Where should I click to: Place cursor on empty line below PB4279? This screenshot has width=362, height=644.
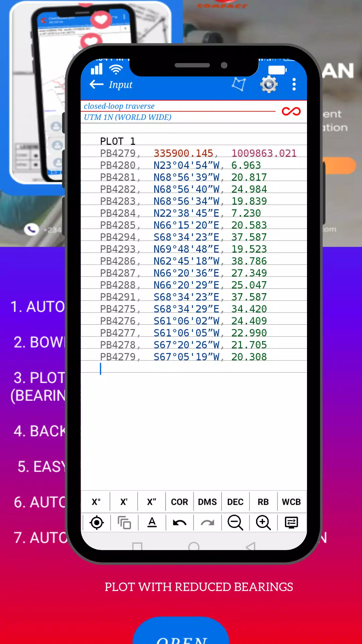(194, 368)
